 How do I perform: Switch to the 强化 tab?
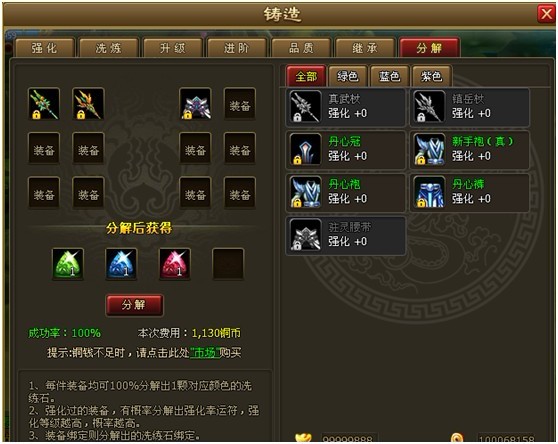point(44,48)
